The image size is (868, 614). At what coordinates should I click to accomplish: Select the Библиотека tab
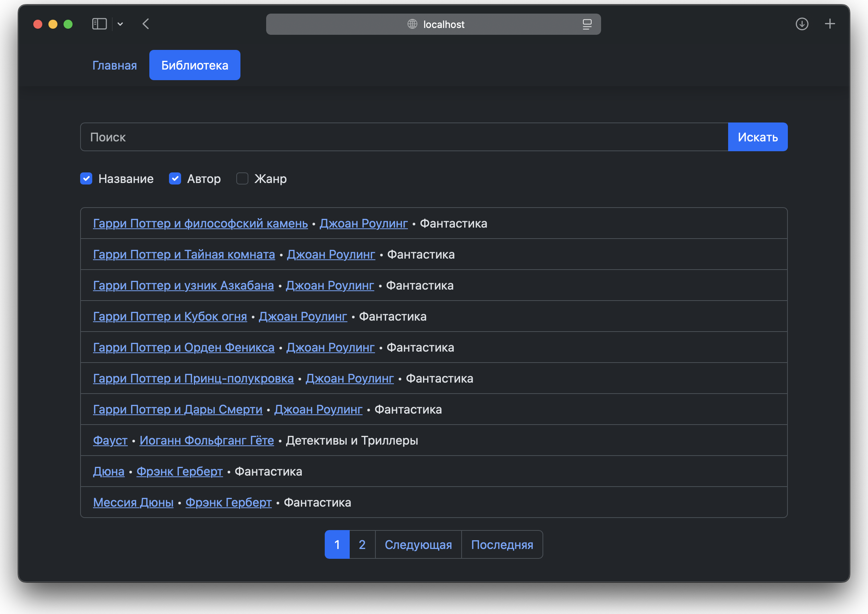(x=195, y=65)
